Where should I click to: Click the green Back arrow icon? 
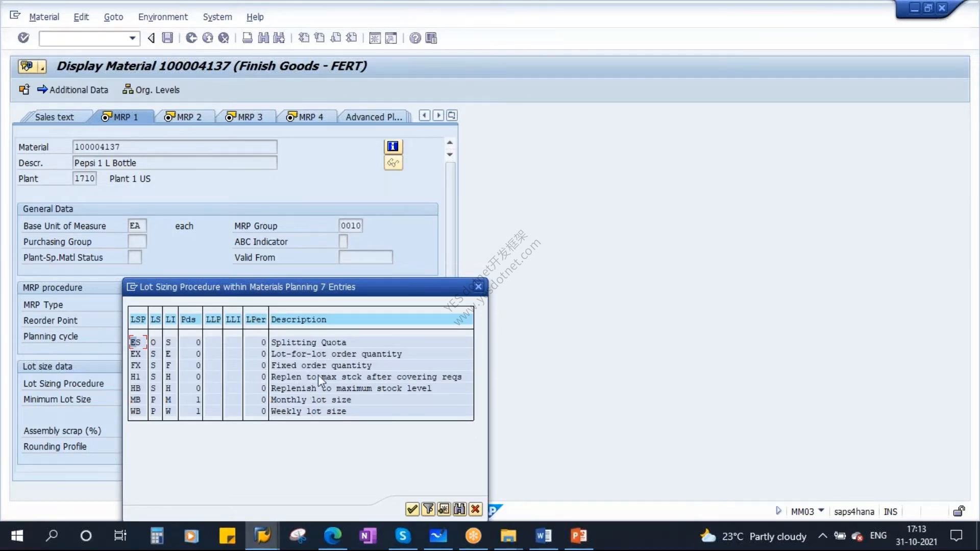point(191,38)
